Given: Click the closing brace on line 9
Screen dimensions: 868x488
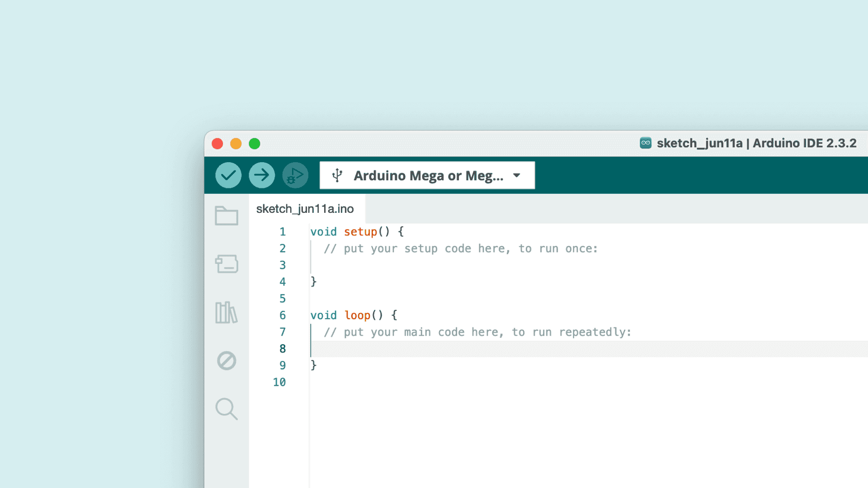Looking at the screenshot, I should click(314, 366).
